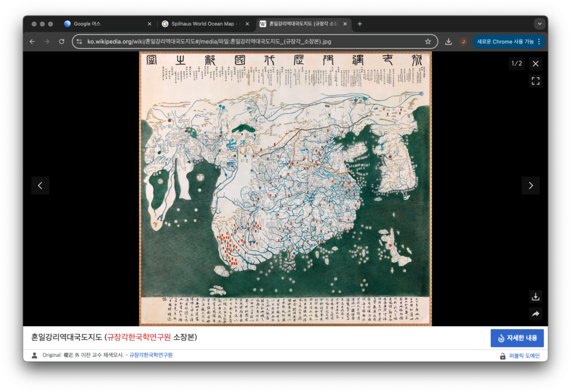The width and height of the screenshot is (571, 392).
Task: Enter fullscreen mode in media viewer
Action: coord(535,81)
